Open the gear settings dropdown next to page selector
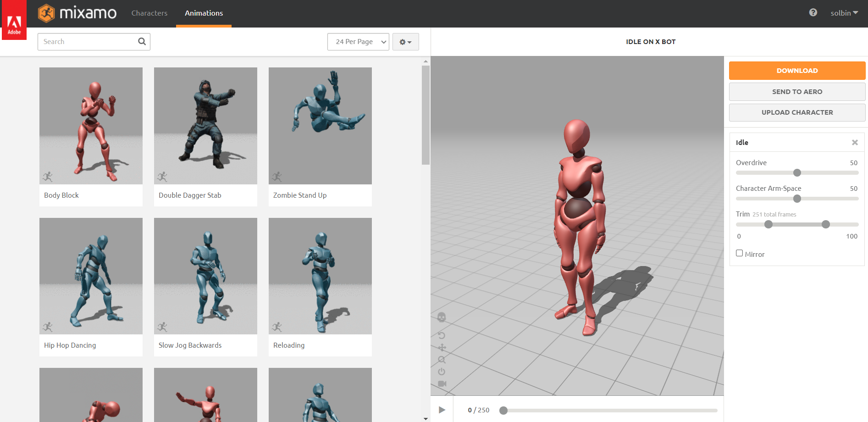Image resolution: width=868 pixels, height=422 pixels. pos(405,41)
